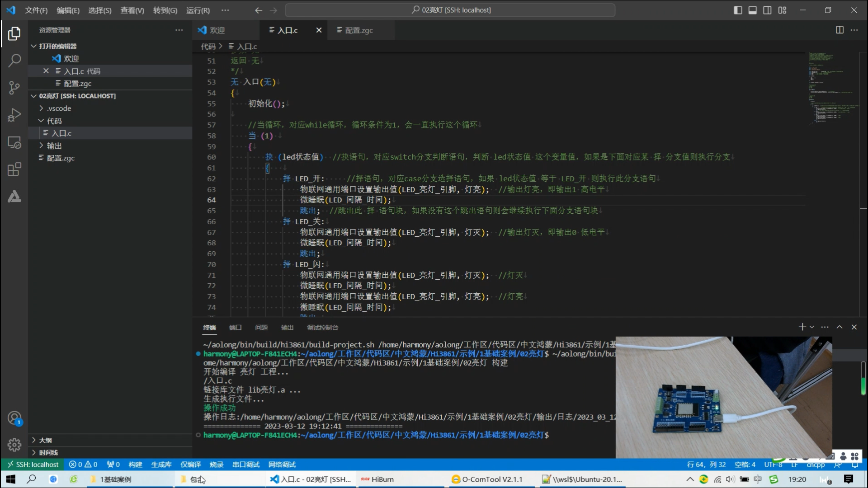Split the editor to the right
Screen dimensions: 868x488
point(840,30)
